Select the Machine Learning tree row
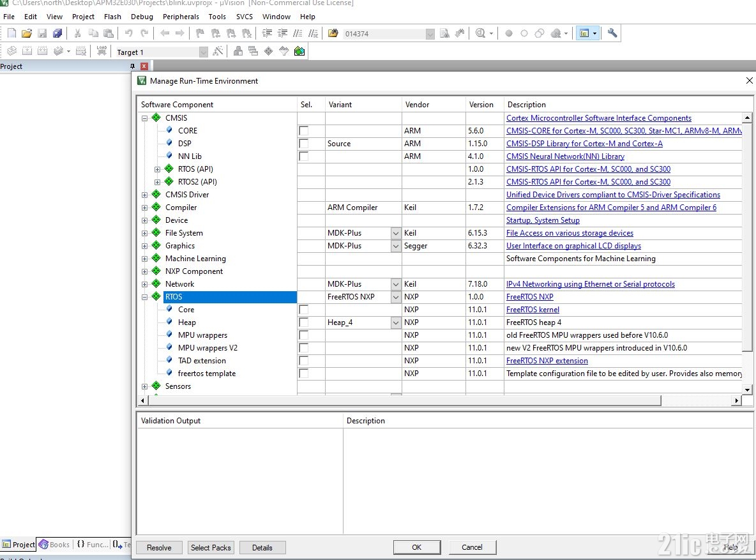 [x=195, y=259]
